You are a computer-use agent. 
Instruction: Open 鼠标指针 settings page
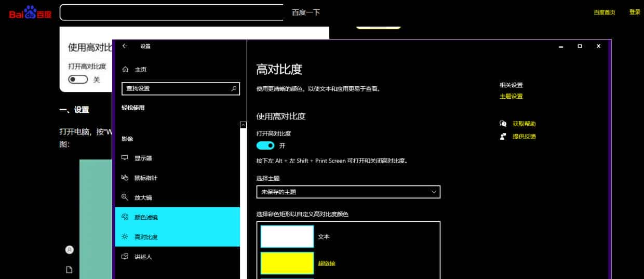point(178,178)
